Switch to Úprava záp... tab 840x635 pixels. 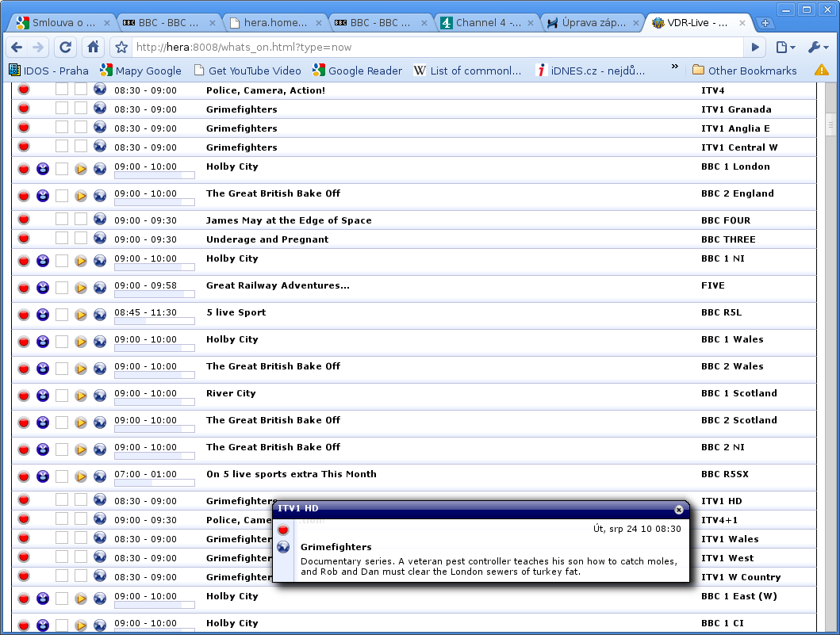(x=593, y=23)
